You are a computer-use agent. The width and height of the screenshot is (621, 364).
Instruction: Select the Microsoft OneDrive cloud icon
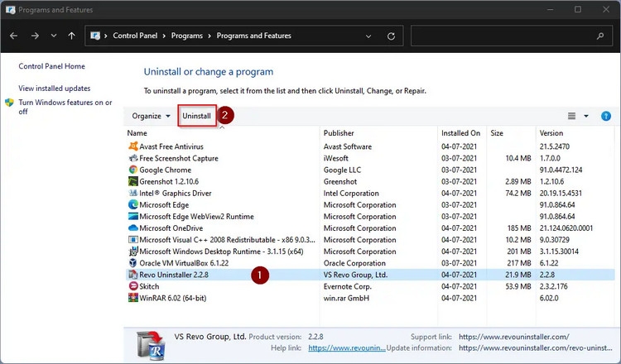click(132, 227)
